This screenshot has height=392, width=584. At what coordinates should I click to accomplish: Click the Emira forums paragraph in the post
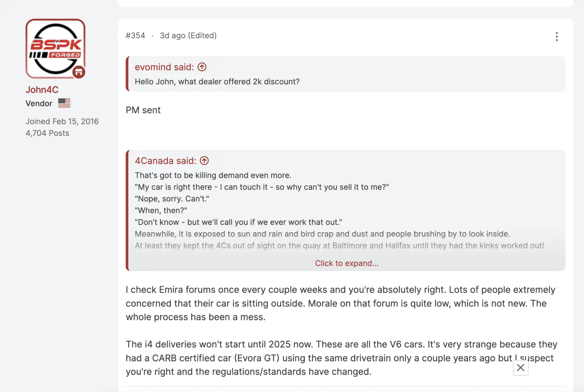tap(341, 303)
